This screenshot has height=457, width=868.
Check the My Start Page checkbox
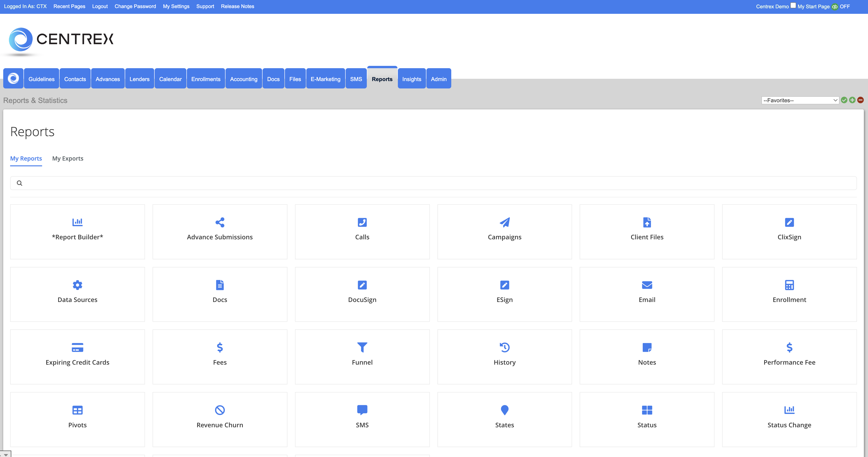coord(793,5)
